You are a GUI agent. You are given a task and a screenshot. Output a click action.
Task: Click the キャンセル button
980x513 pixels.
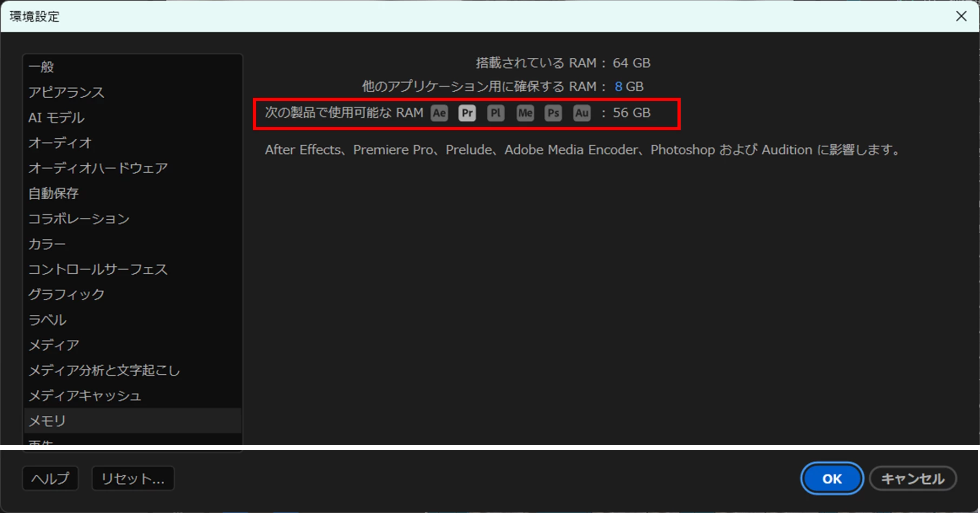pos(913,479)
